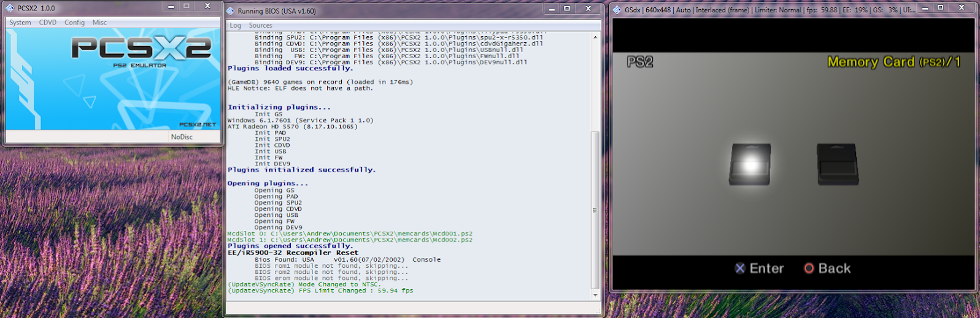Click '9640 games on record' log line
Screen dimensions: 980x318
pos(320,82)
